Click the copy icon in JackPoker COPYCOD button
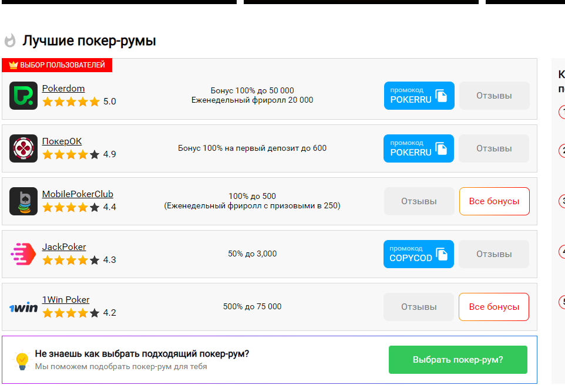 pyautogui.click(x=442, y=254)
